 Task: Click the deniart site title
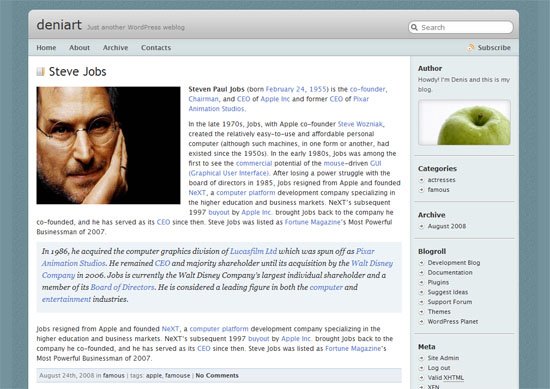(x=59, y=25)
